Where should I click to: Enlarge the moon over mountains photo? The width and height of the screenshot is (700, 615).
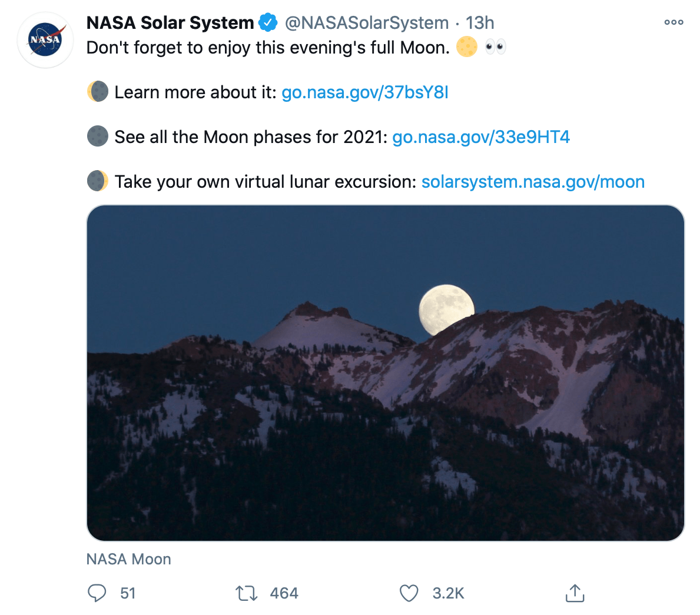tap(385, 373)
